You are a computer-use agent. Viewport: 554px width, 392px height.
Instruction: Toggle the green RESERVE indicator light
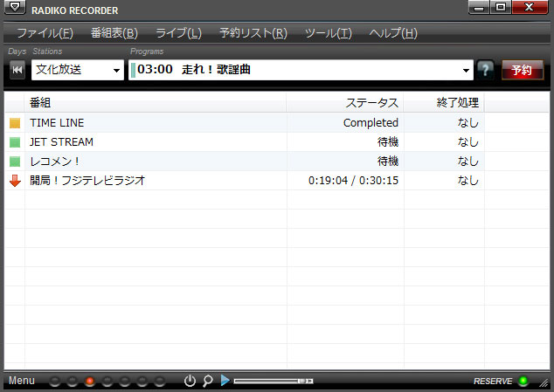coord(523,381)
